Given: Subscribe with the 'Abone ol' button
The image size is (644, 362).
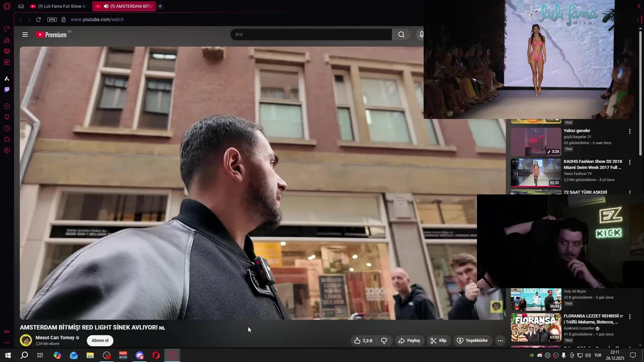Looking at the screenshot, I should coord(100,340).
